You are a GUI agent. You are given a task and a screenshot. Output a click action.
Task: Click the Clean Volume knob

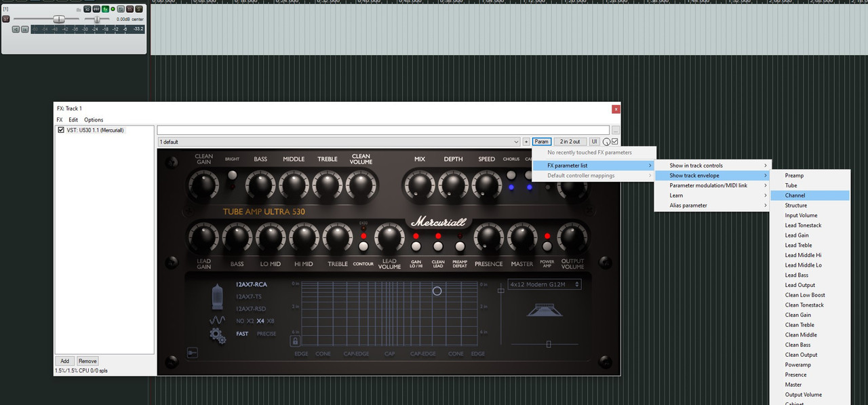tap(361, 184)
